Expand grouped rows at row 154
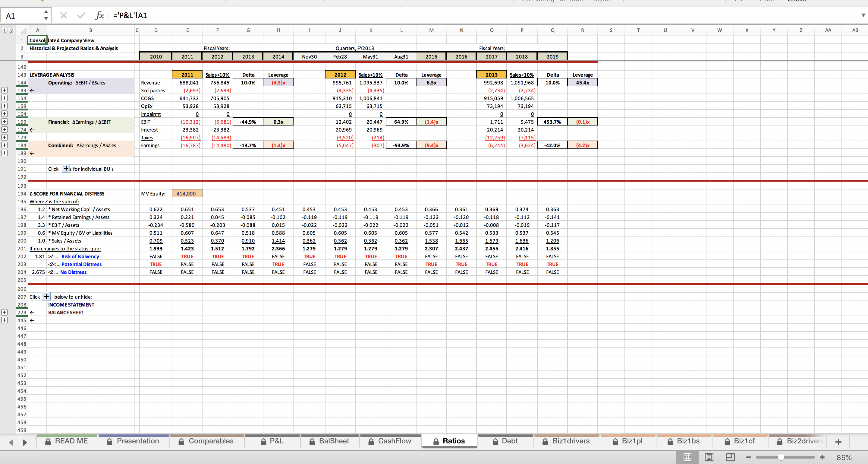868x464 pixels. (5, 98)
